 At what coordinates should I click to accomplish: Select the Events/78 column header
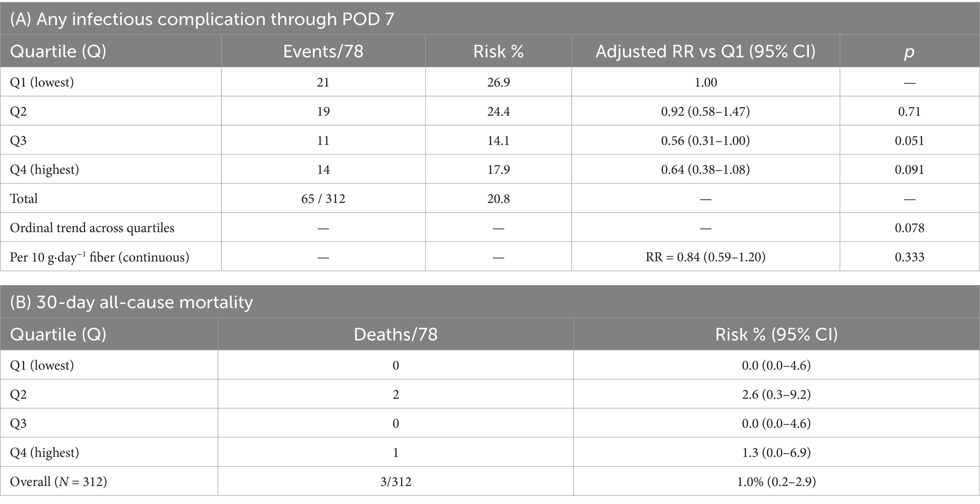click(x=323, y=51)
